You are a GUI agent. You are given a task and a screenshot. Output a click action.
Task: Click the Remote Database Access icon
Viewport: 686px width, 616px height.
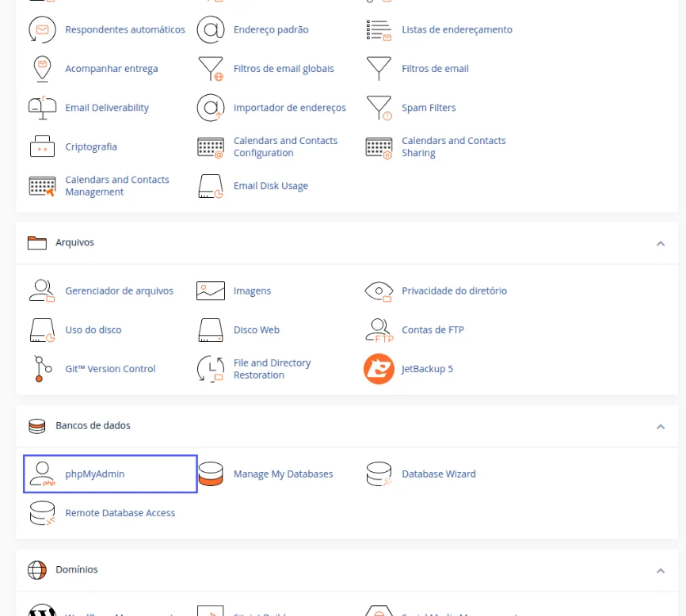coord(42,513)
